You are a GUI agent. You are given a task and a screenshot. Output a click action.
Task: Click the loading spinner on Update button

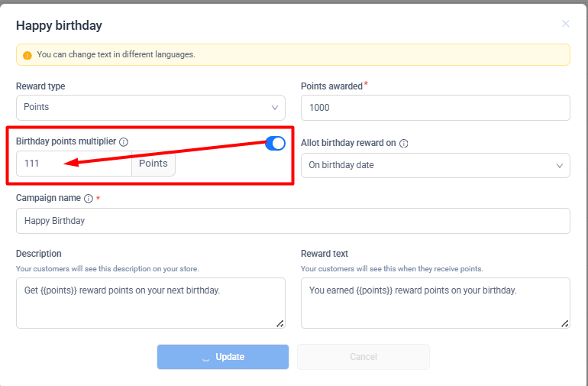205,357
